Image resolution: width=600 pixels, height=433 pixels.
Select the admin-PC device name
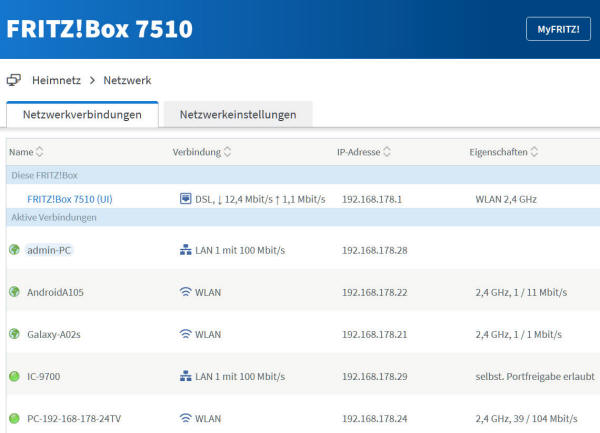49,250
